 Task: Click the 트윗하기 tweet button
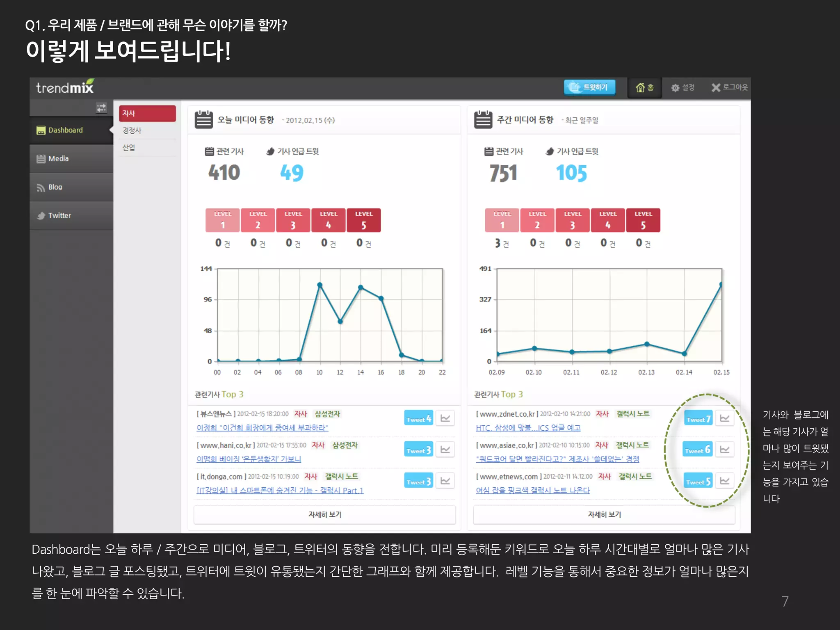pos(590,87)
